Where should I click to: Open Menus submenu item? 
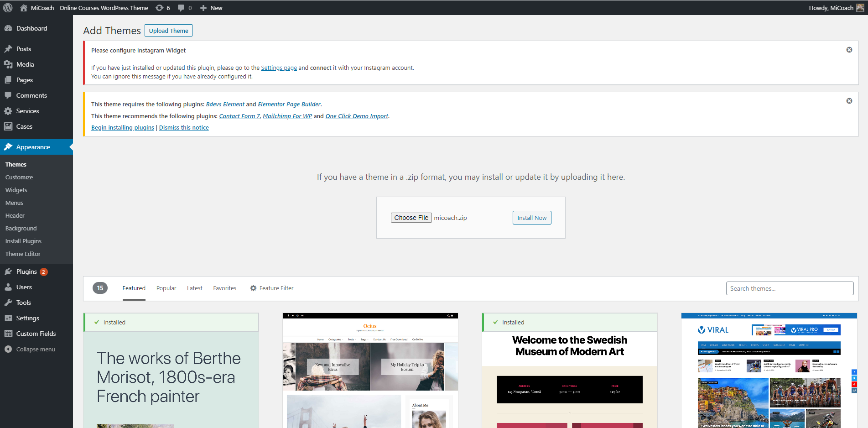[14, 203]
